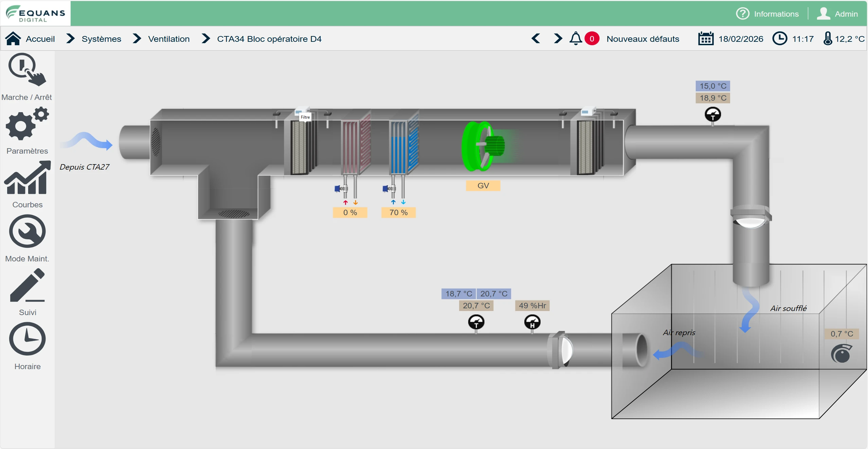
Task: Click the return air temperature gauge T
Action: click(x=476, y=322)
